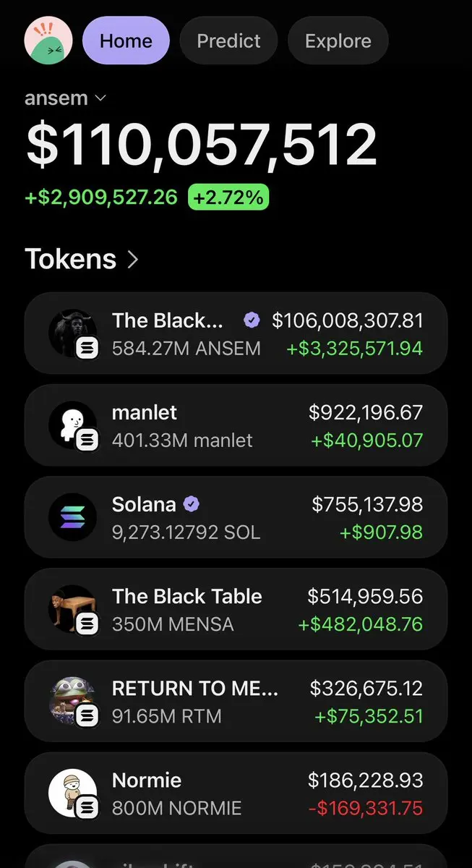
Task: Open the 800M NORMIE holding row
Action: click(236, 793)
